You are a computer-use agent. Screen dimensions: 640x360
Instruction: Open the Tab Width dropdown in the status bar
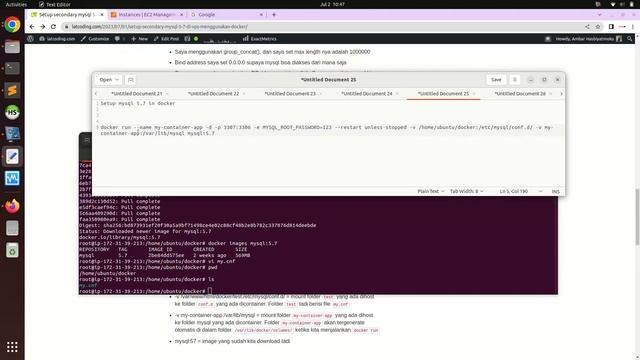[x=467, y=191]
